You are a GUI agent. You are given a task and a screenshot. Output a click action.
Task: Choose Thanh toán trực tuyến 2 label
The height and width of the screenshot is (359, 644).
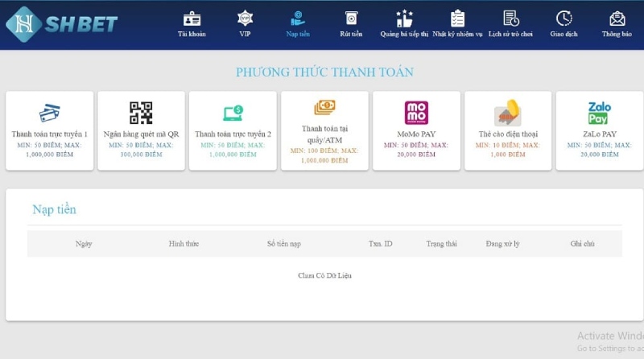coord(233,134)
